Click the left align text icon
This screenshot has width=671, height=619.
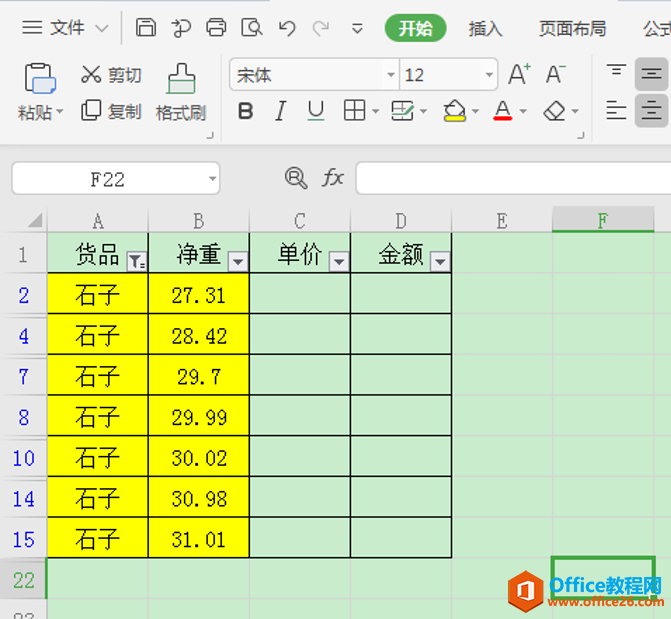point(616,111)
